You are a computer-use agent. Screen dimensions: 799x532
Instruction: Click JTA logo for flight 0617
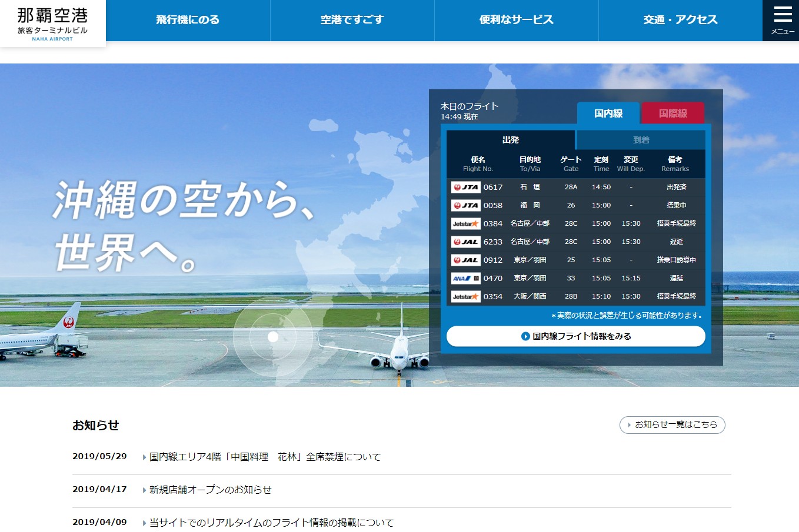(x=465, y=187)
